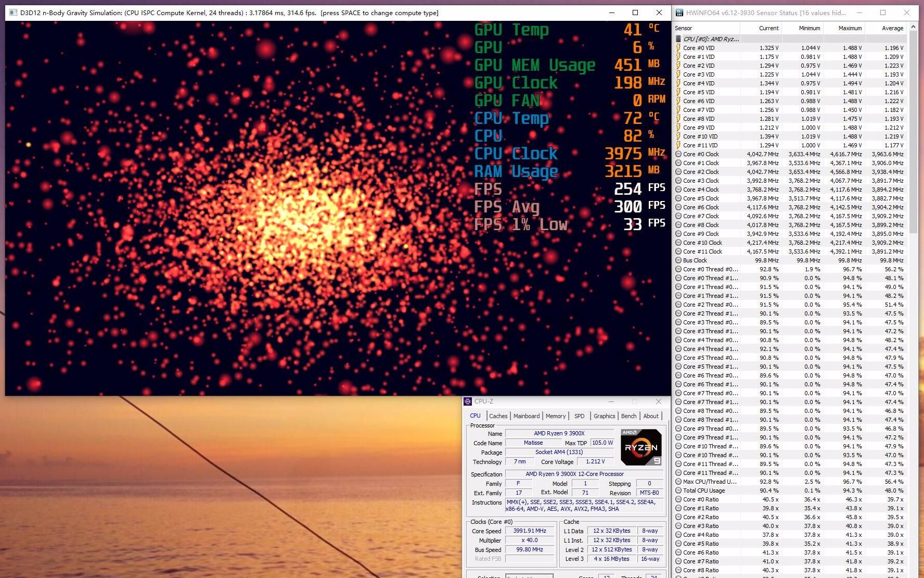
Task: Click the Specification field in CPU-Z
Action: pos(584,474)
